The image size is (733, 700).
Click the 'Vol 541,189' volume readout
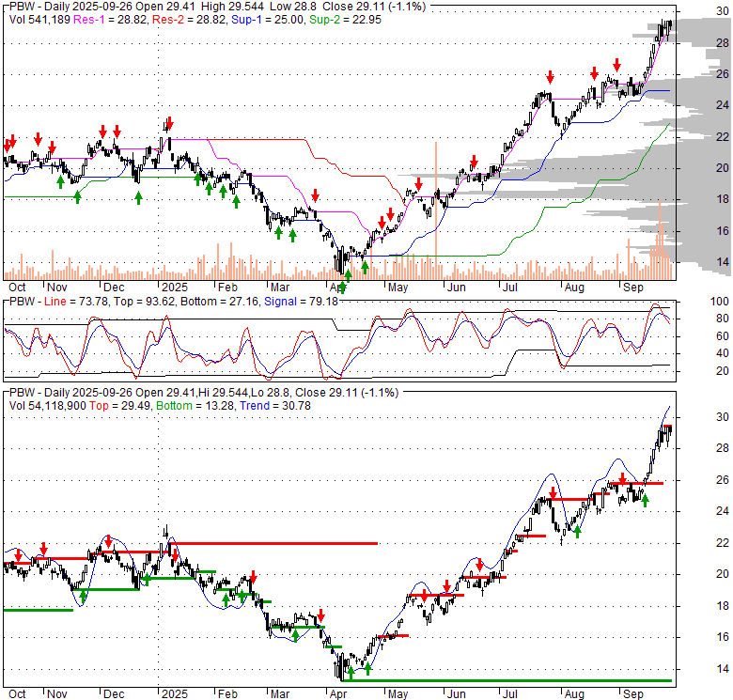coord(39,20)
